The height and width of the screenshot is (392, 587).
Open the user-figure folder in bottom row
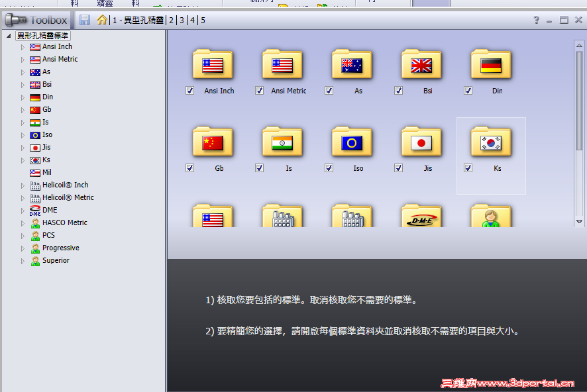click(x=491, y=216)
